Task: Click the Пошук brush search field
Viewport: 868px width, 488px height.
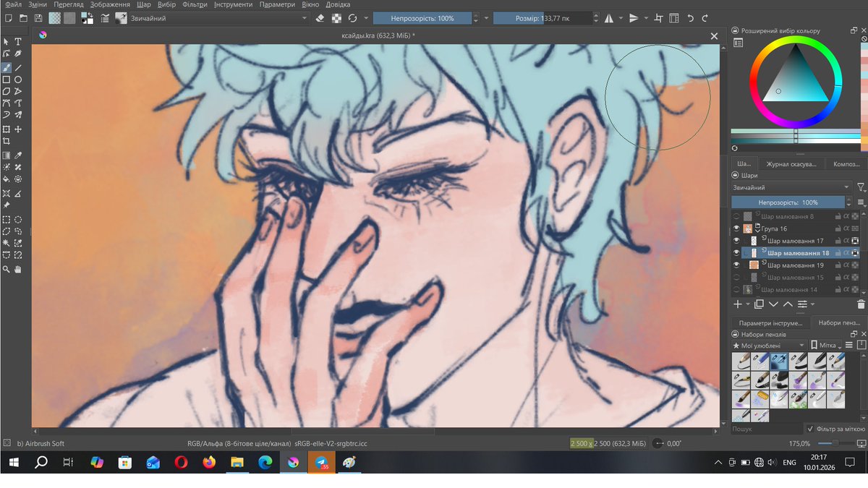Action: tap(766, 429)
